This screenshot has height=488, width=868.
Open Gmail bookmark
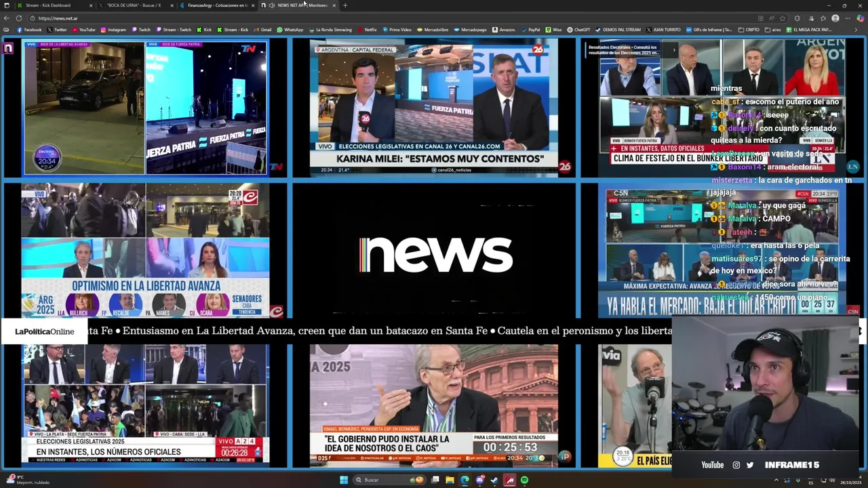click(262, 30)
